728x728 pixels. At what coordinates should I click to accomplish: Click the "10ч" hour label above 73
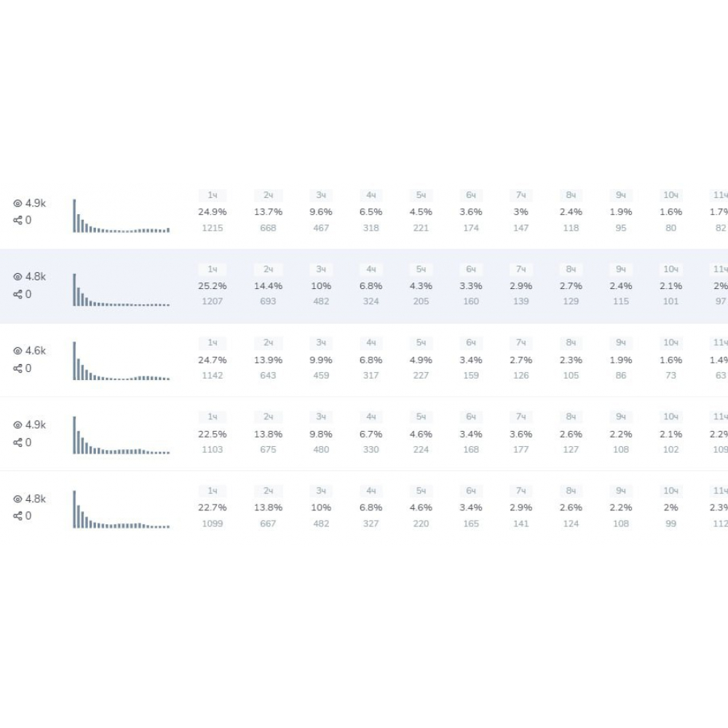click(670, 343)
